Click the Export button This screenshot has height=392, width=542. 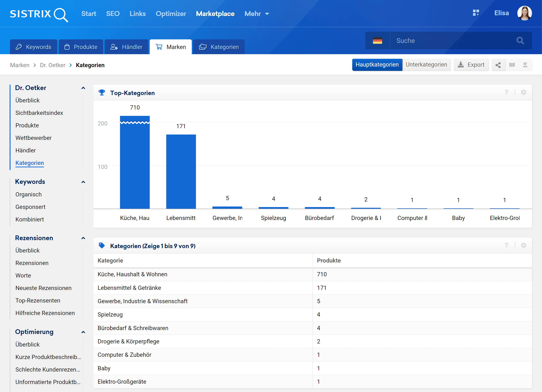tap(471, 65)
